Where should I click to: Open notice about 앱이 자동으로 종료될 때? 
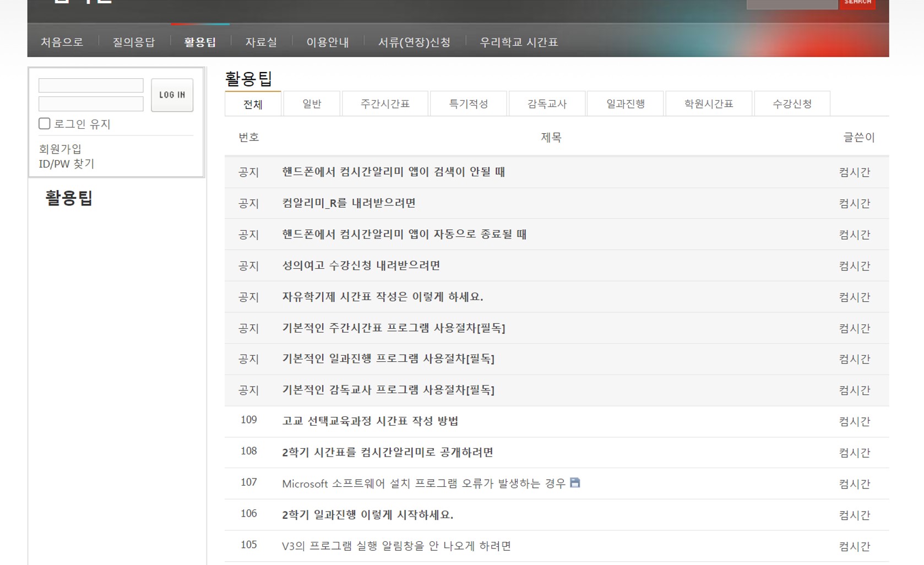click(404, 235)
